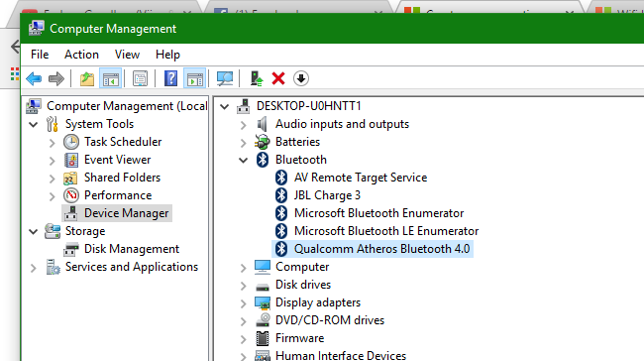Select Microsoft Bluetooth Enumerator device

coord(378,213)
